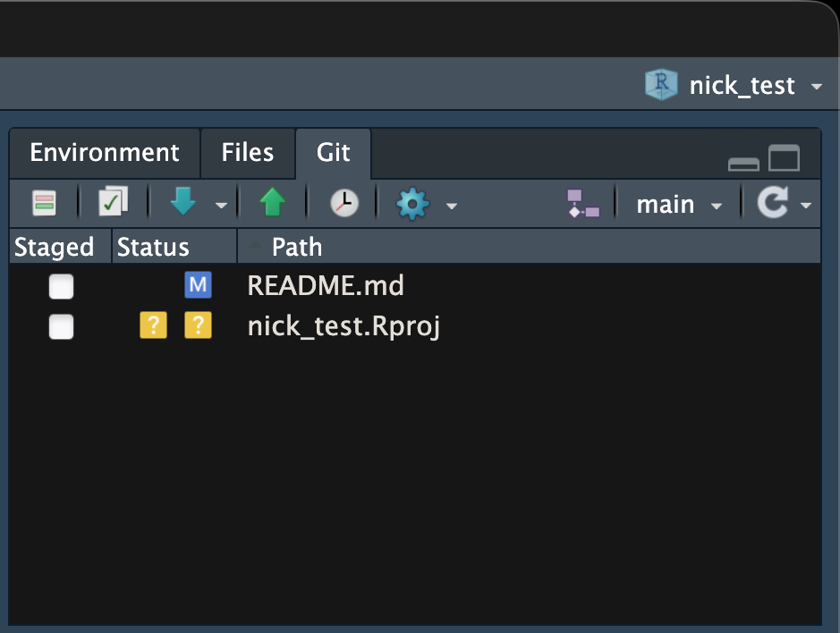The width and height of the screenshot is (840, 633).
Task: Open the Git Diff view icon
Action: (x=45, y=204)
